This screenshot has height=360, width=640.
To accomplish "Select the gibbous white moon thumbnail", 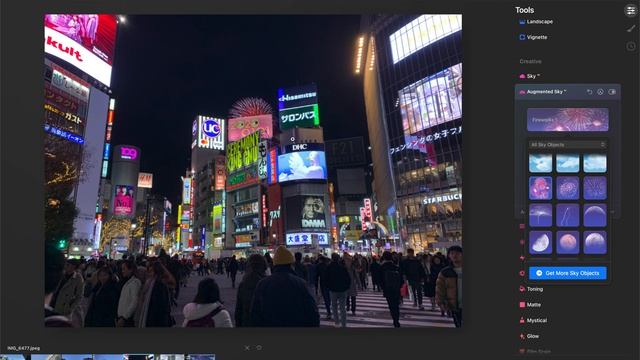I will (540, 242).
